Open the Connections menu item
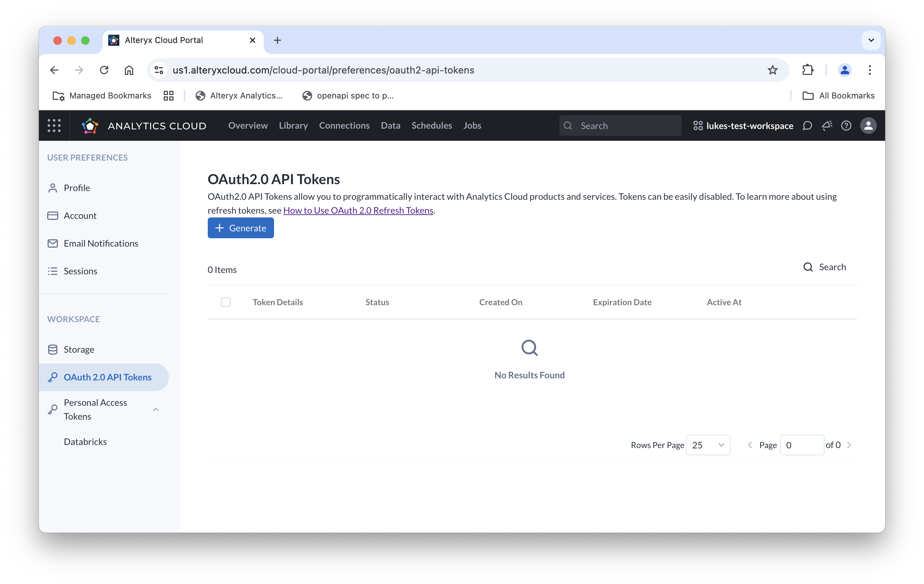The height and width of the screenshot is (584, 924). [x=344, y=126]
